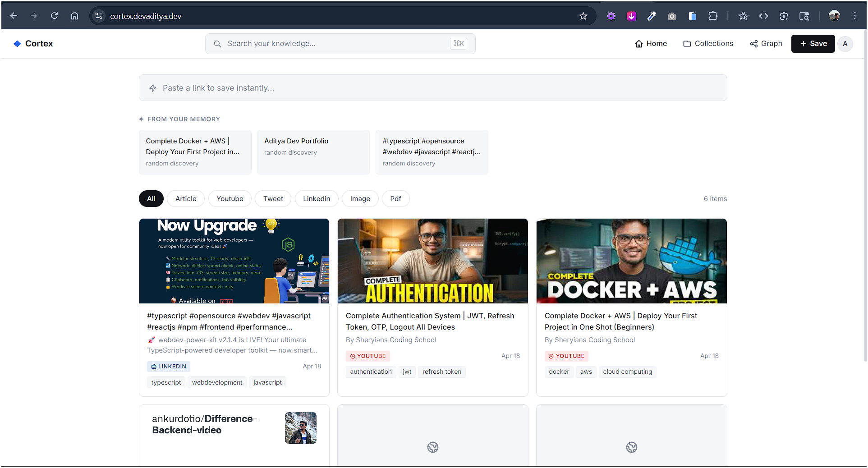Open the pink download arrow extension

tap(631, 16)
